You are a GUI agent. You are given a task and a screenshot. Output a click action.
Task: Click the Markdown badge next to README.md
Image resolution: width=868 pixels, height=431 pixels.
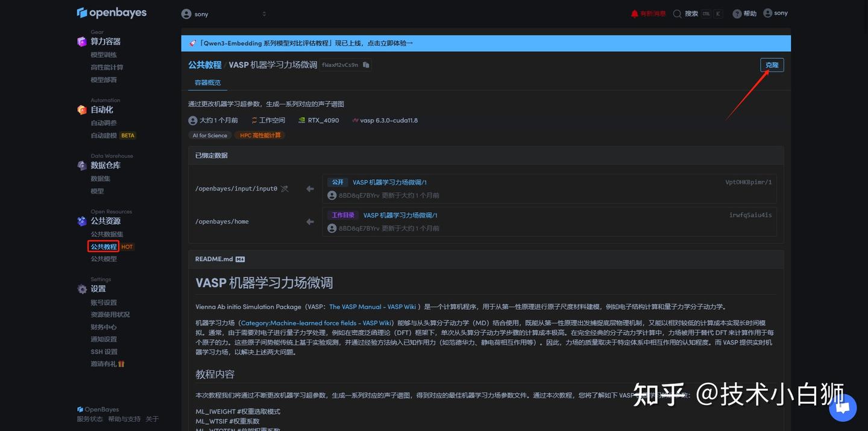240,259
